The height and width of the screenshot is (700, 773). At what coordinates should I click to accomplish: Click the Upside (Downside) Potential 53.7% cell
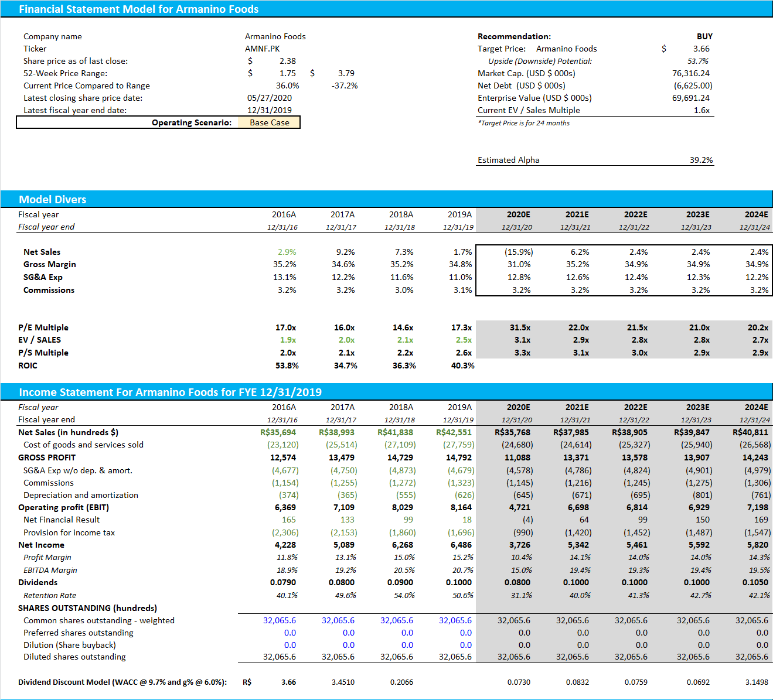click(x=700, y=60)
